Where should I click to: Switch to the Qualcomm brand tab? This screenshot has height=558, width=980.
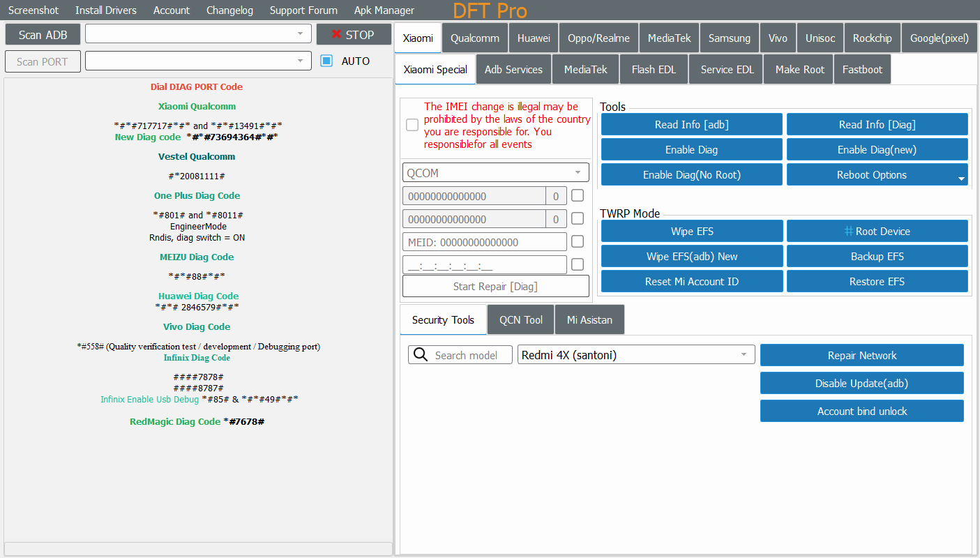point(475,38)
